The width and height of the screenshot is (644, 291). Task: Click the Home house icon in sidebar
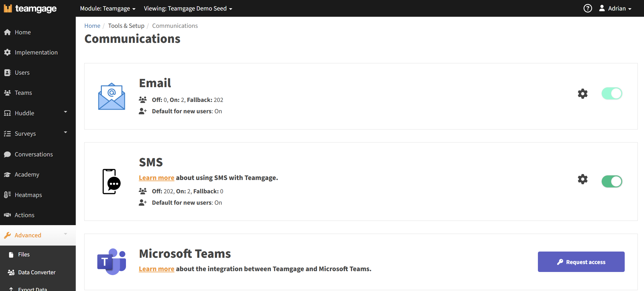pyautogui.click(x=7, y=32)
